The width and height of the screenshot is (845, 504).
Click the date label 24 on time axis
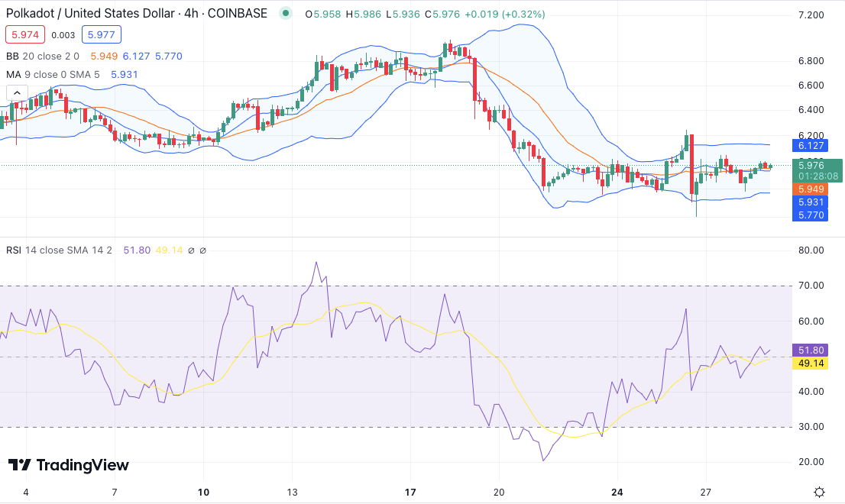click(617, 492)
